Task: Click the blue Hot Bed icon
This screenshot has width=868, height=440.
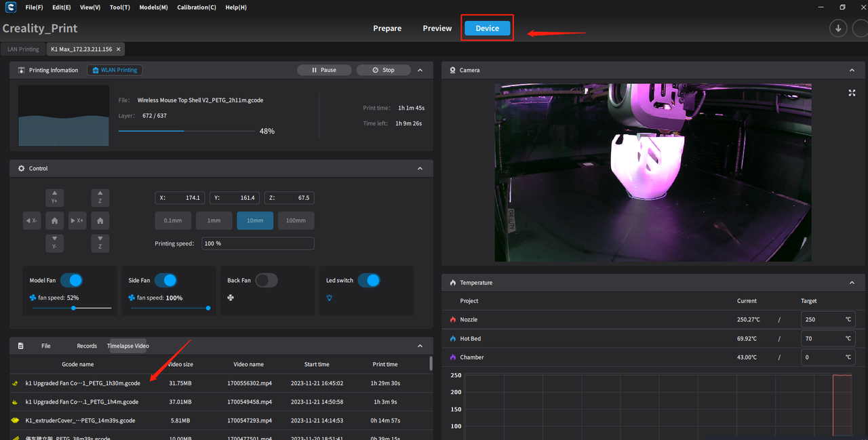Action: click(x=453, y=338)
